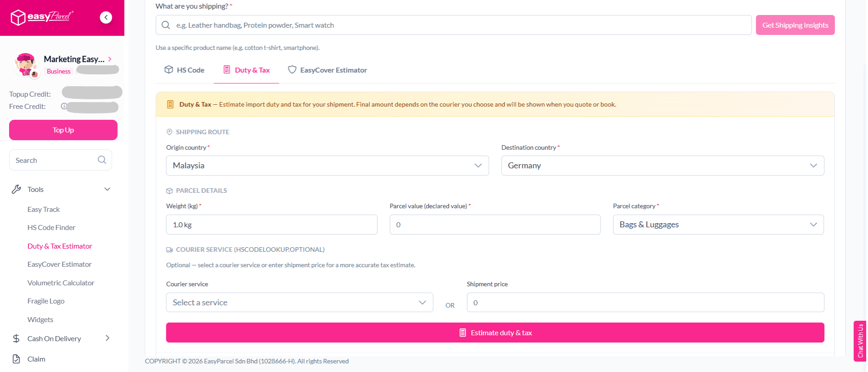
Task: Click the Cash On Delivery dollar icon
Action: pyautogui.click(x=16, y=338)
